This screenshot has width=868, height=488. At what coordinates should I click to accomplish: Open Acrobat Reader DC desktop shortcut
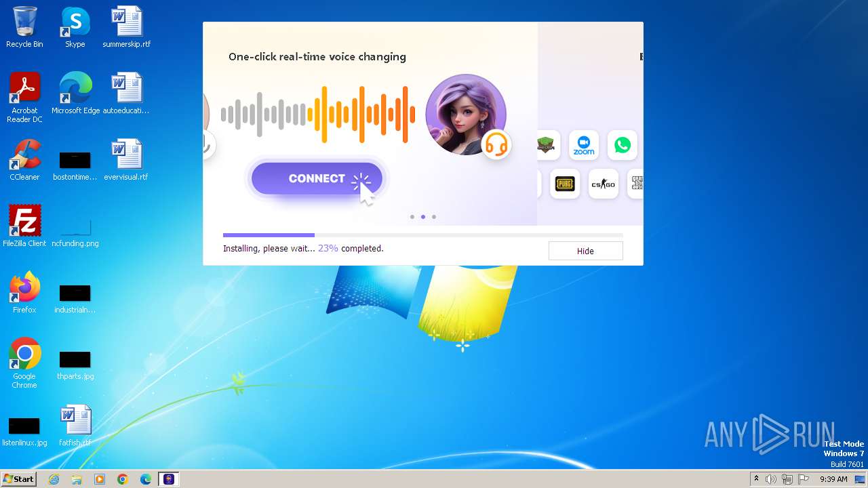pos(24,98)
